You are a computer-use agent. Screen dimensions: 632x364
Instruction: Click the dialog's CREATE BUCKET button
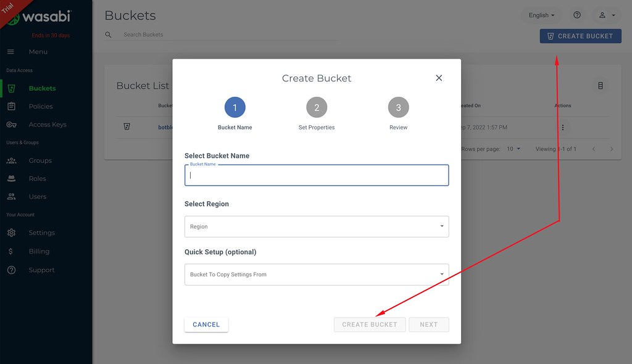click(370, 325)
